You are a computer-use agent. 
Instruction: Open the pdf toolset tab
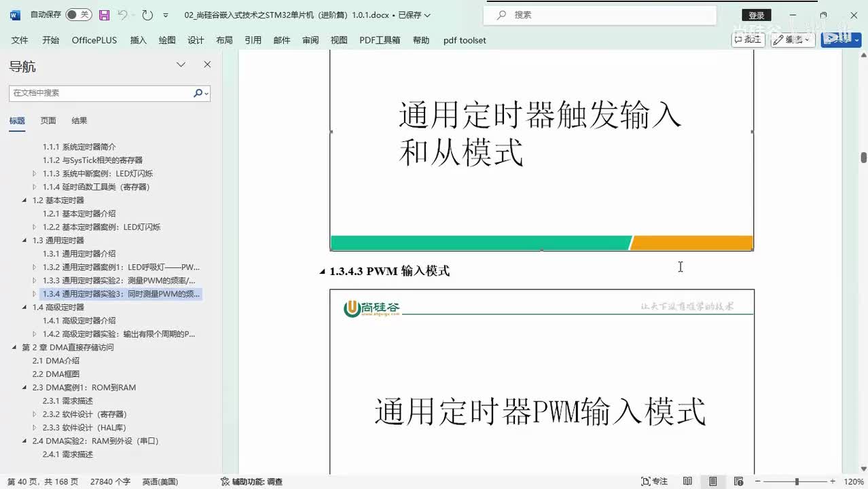click(465, 40)
